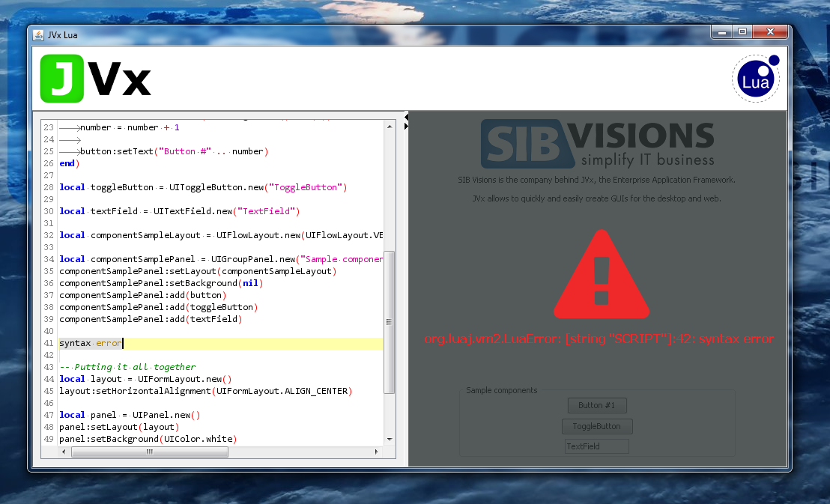The width and height of the screenshot is (830, 504).
Task: Click the horizontal scroll left arrow
Action: (x=64, y=452)
